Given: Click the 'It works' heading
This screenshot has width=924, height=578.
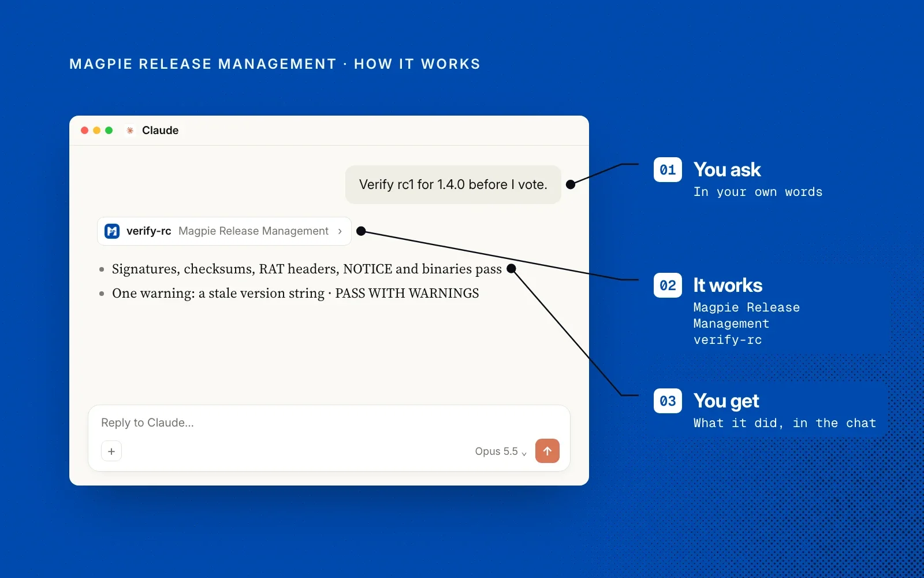Looking at the screenshot, I should (728, 286).
